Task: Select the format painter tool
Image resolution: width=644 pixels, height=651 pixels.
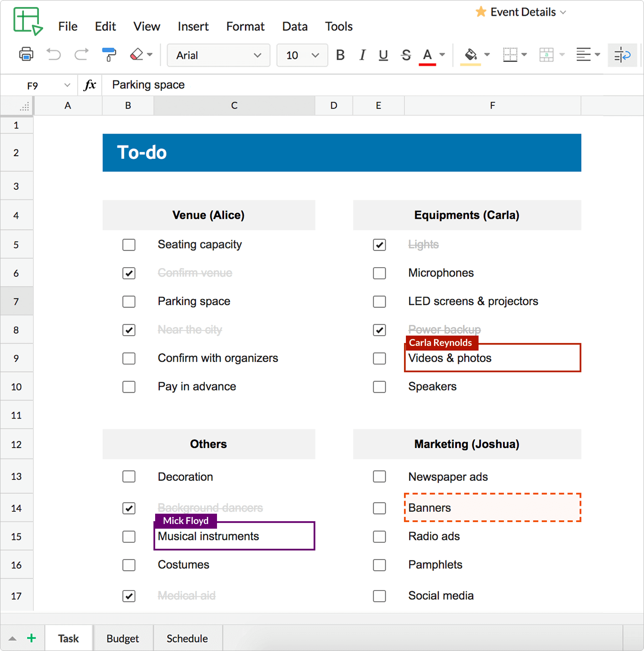Action: tap(109, 55)
